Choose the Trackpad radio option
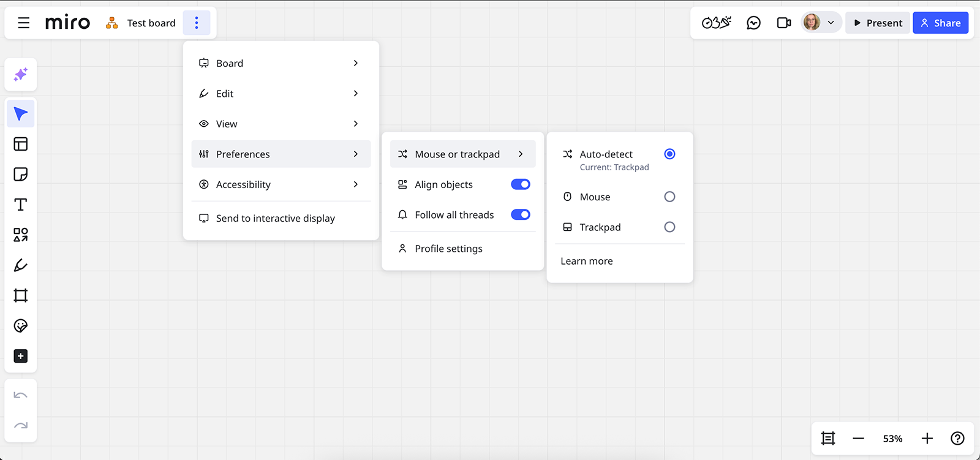 point(669,227)
